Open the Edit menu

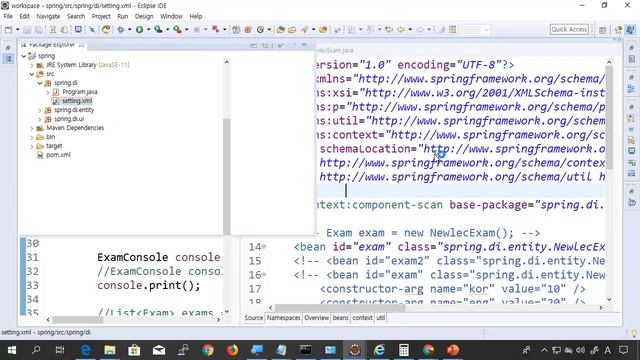pyautogui.click(x=24, y=16)
